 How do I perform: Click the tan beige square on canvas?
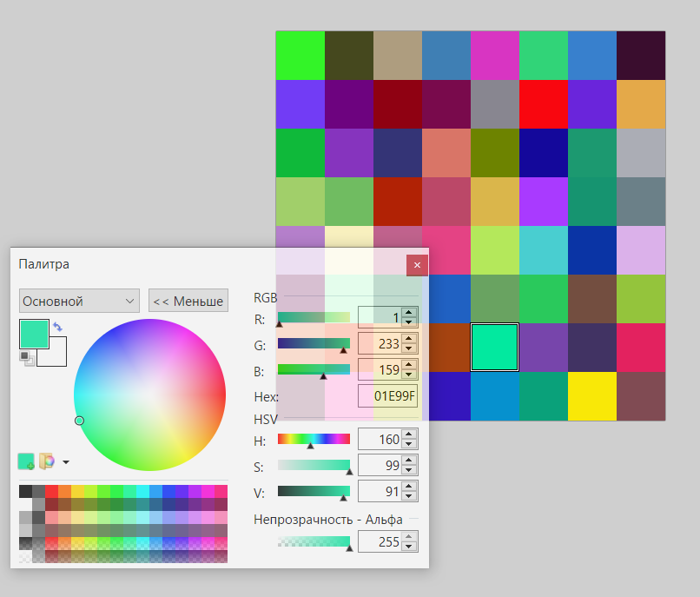point(397,56)
